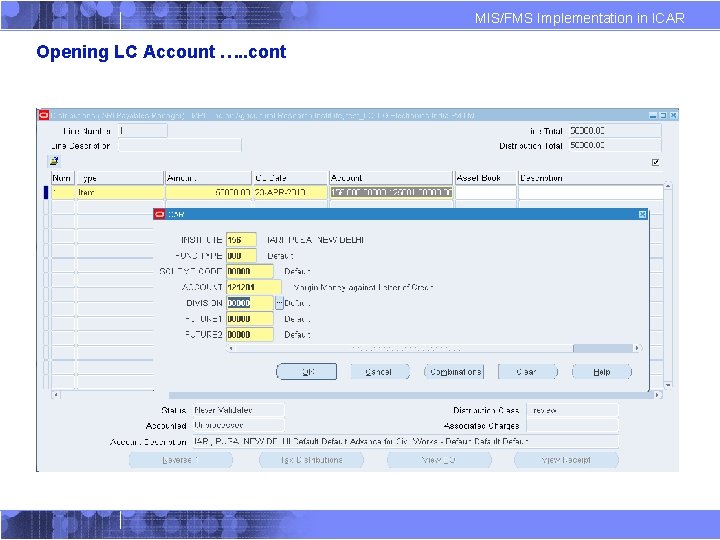The width and height of the screenshot is (720, 540).
Task: Click the Asset Book column header
Action: point(485,178)
